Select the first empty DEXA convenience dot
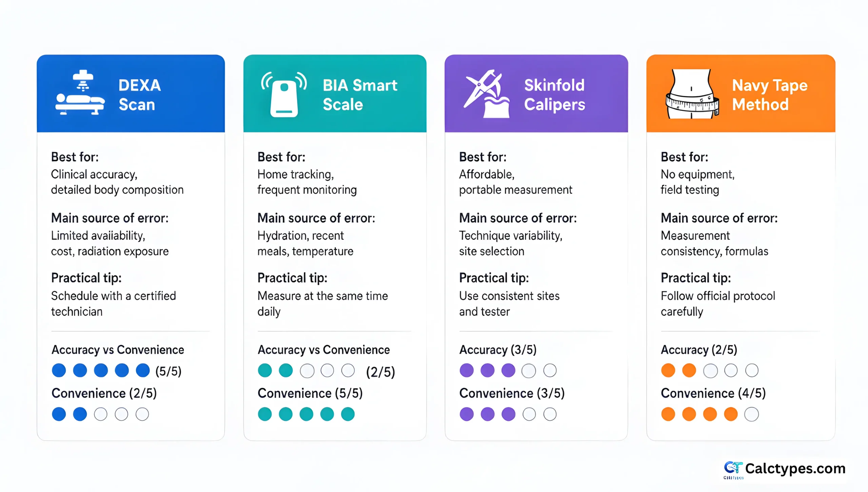 point(101,414)
